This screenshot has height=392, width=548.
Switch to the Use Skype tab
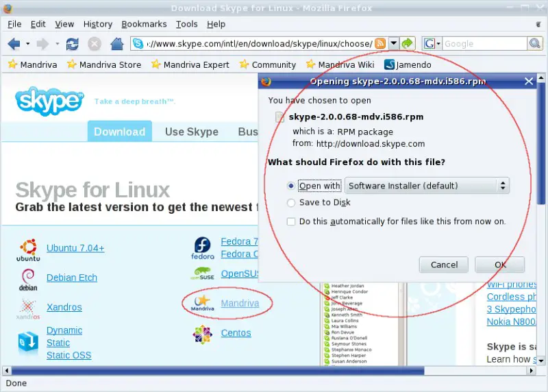pyautogui.click(x=192, y=132)
